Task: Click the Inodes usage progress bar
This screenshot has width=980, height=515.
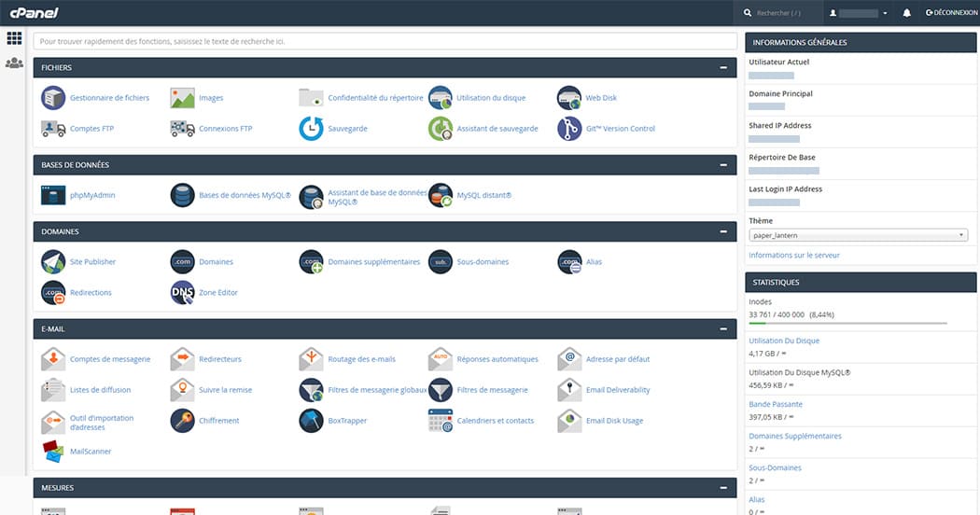Action: [x=847, y=323]
